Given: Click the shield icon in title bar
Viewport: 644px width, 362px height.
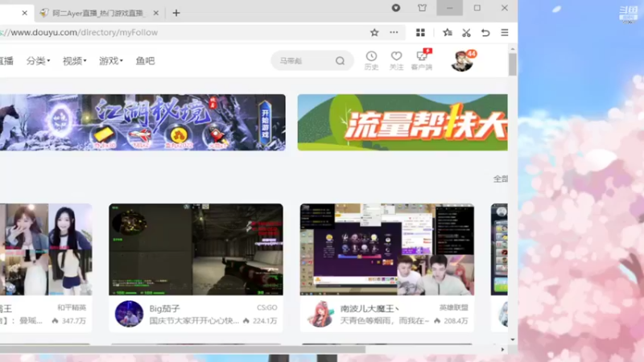Looking at the screenshot, I should 396,8.
